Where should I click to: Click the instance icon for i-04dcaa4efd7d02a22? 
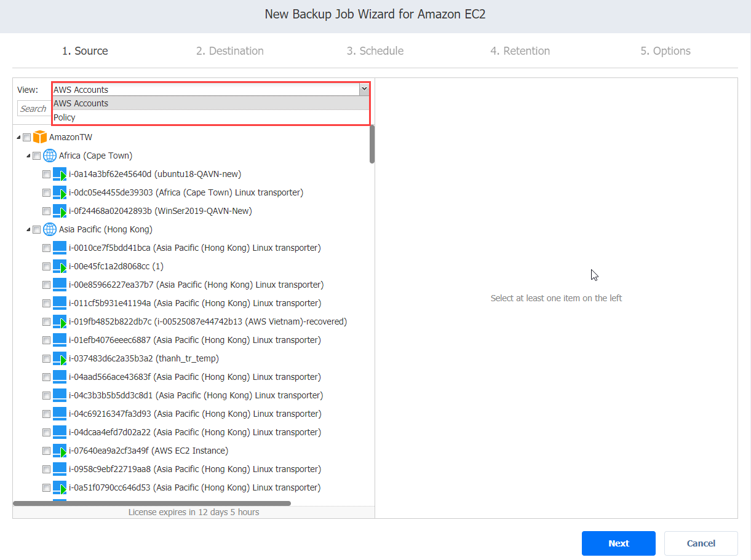(60, 432)
